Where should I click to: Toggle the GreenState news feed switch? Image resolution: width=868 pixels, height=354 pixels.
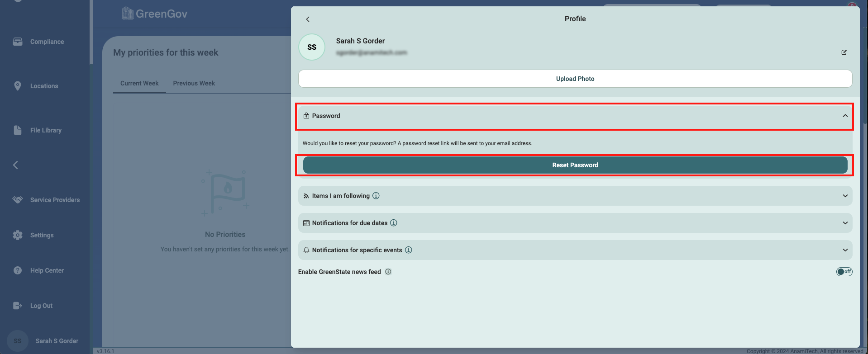point(844,272)
